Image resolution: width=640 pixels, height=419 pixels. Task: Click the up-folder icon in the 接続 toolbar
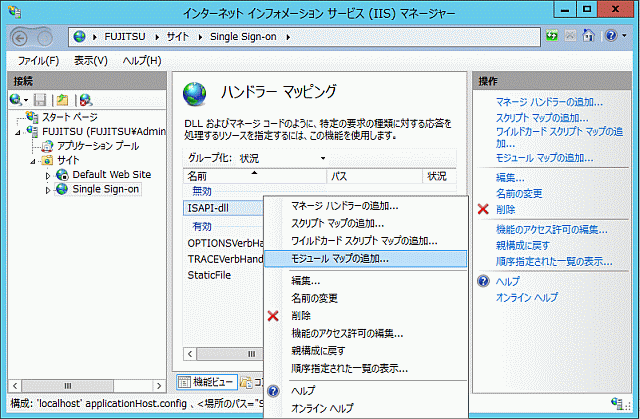(62, 100)
